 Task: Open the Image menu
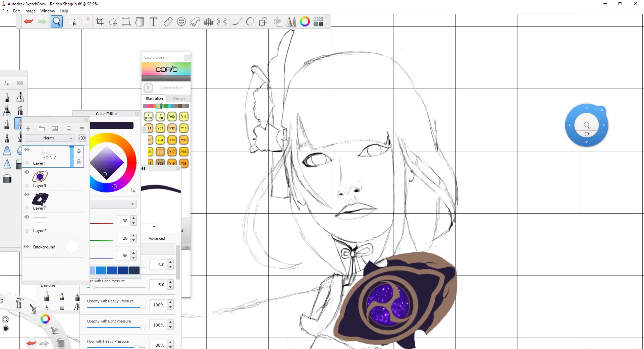[x=30, y=11]
